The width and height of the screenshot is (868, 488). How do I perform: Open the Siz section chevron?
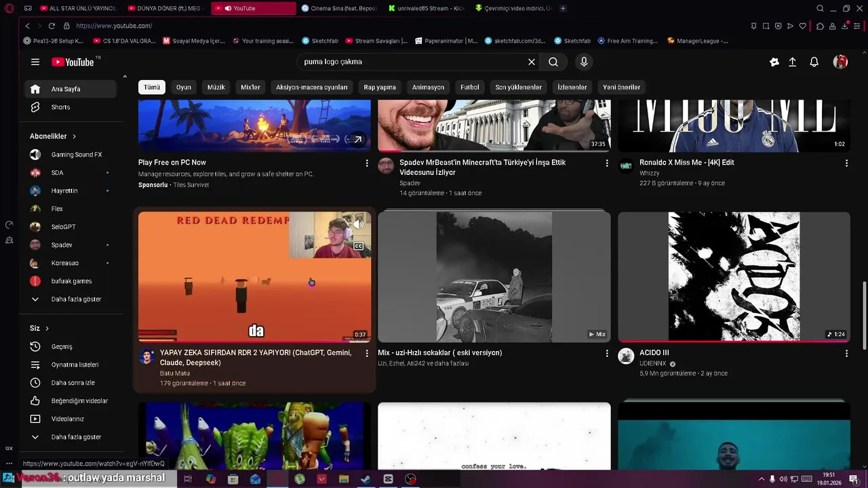tap(47, 328)
